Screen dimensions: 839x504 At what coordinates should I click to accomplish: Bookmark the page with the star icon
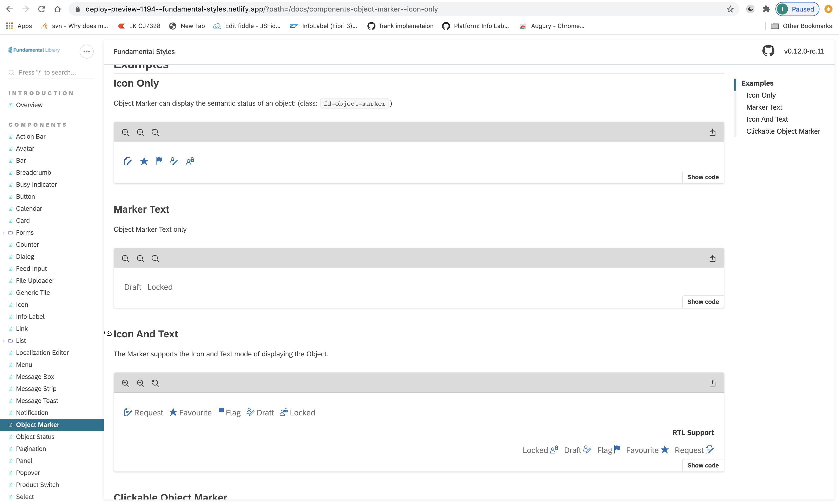point(730,9)
